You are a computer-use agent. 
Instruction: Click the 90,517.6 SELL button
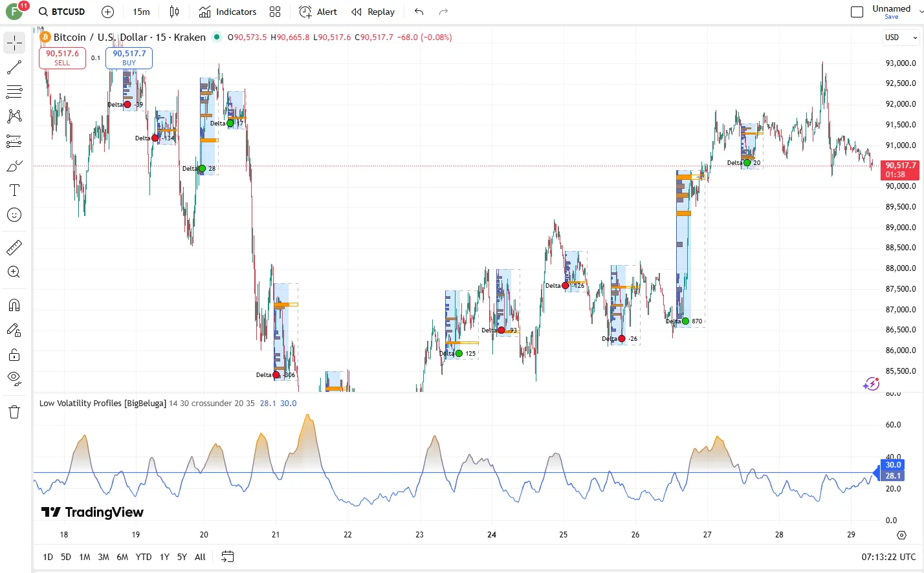[x=62, y=58]
